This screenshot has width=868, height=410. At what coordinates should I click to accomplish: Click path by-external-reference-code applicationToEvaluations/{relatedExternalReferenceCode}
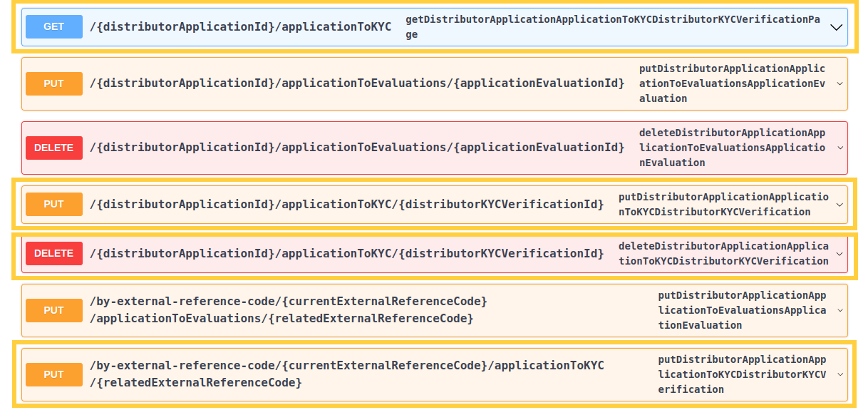coord(289,309)
